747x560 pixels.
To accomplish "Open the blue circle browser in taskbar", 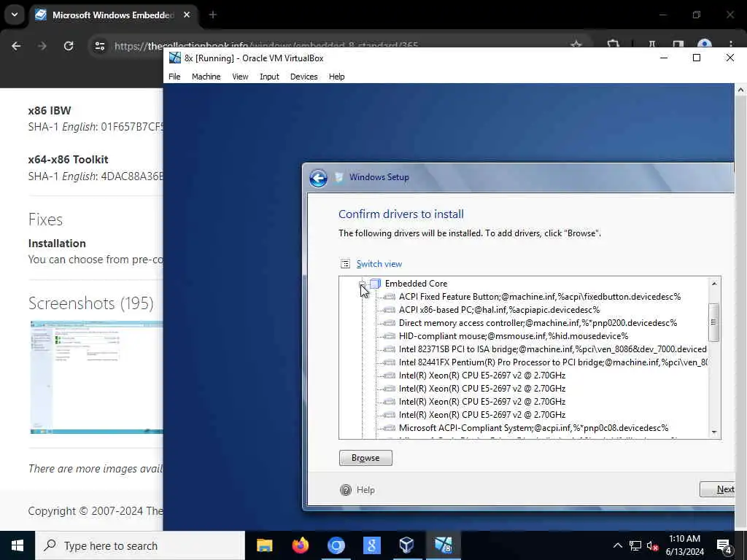I will tap(336, 545).
